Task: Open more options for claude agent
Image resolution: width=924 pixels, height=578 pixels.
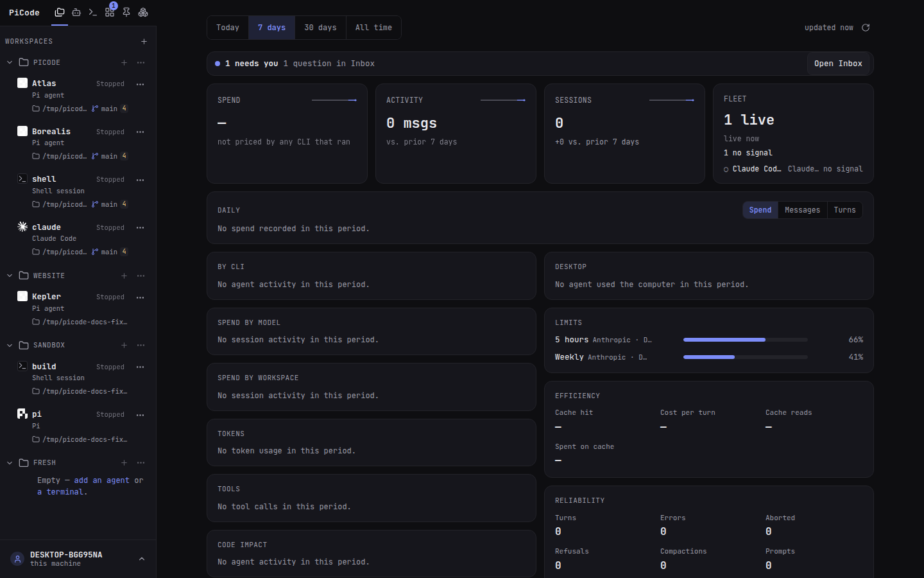Action: [x=140, y=227]
